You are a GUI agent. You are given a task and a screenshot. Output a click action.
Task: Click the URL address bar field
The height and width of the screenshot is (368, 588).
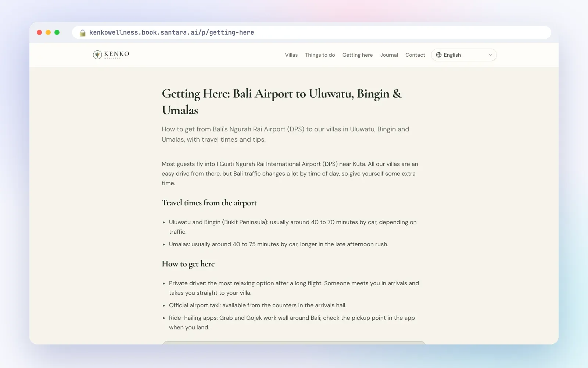click(312, 32)
